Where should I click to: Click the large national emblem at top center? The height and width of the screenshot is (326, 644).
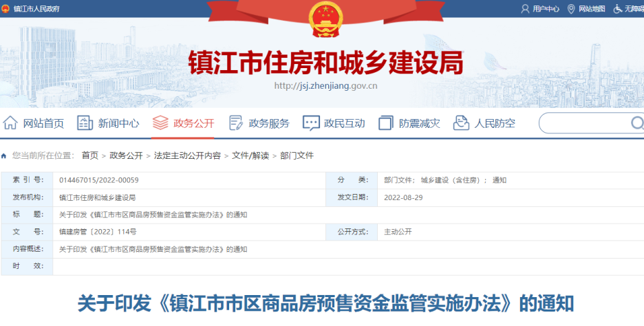pyautogui.click(x=326, y=19)
